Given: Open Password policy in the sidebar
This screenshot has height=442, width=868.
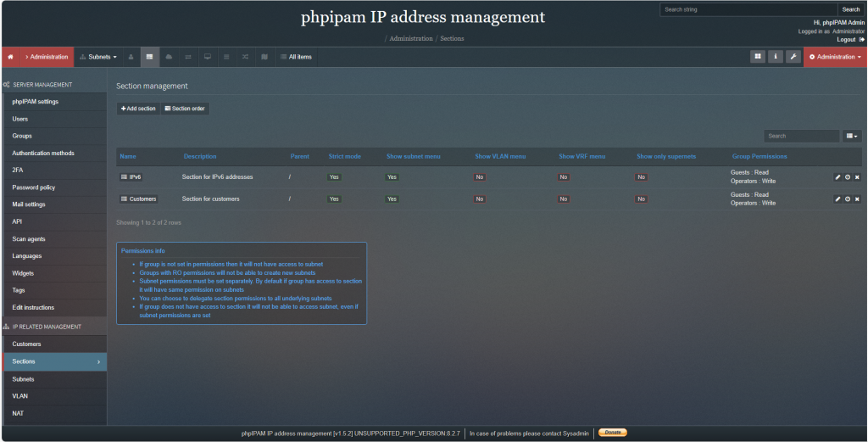Looking at the screenshot, I should click(55, 187).
